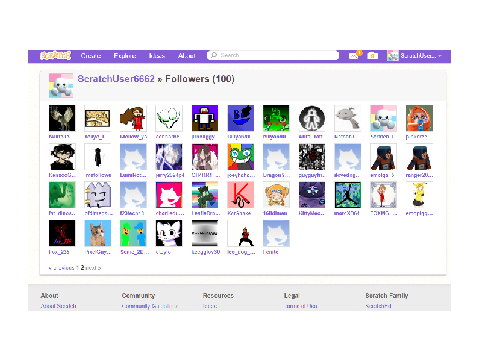Open the ScratchEd footer link
This screenshot has height=360, width=480.
point(378,306)
